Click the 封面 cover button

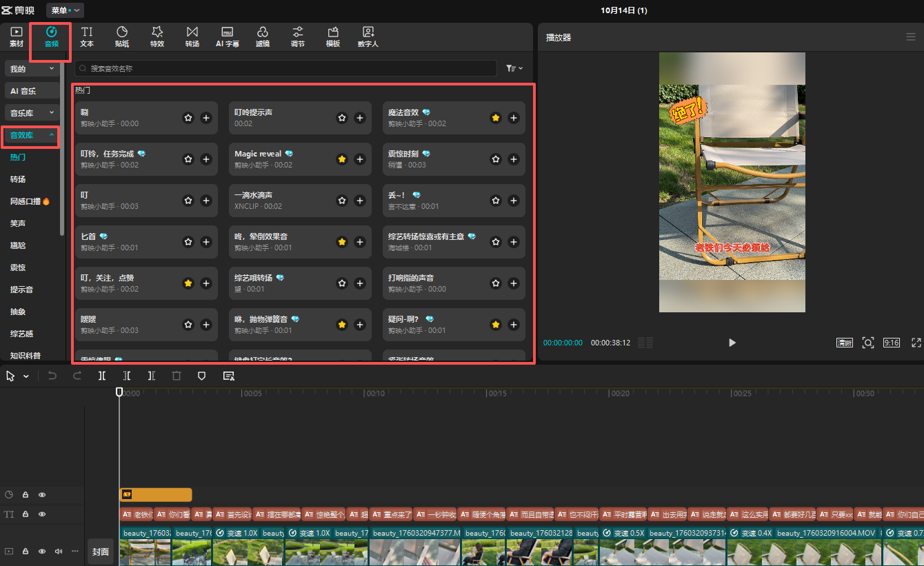point(101,552)
